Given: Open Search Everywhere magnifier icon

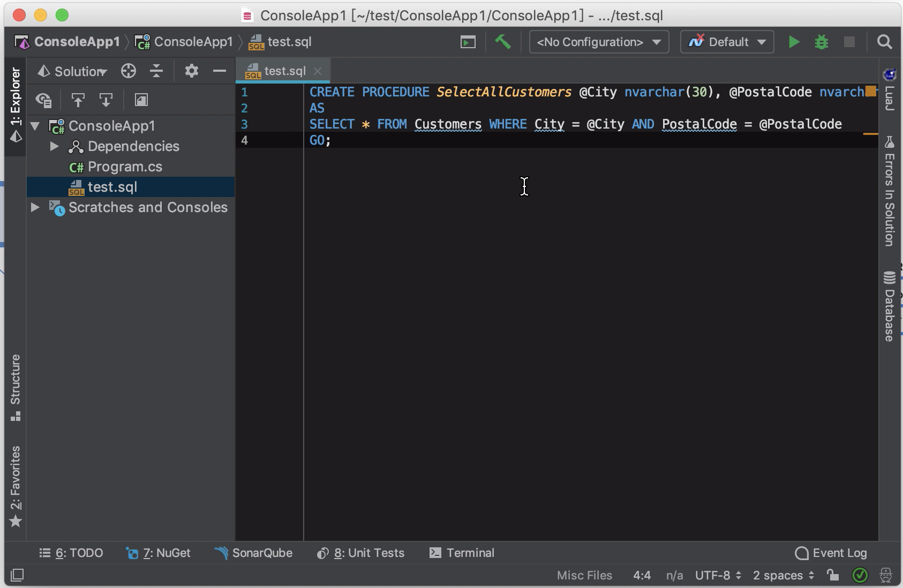Looking at the screenshot, I should pos(885,42).
